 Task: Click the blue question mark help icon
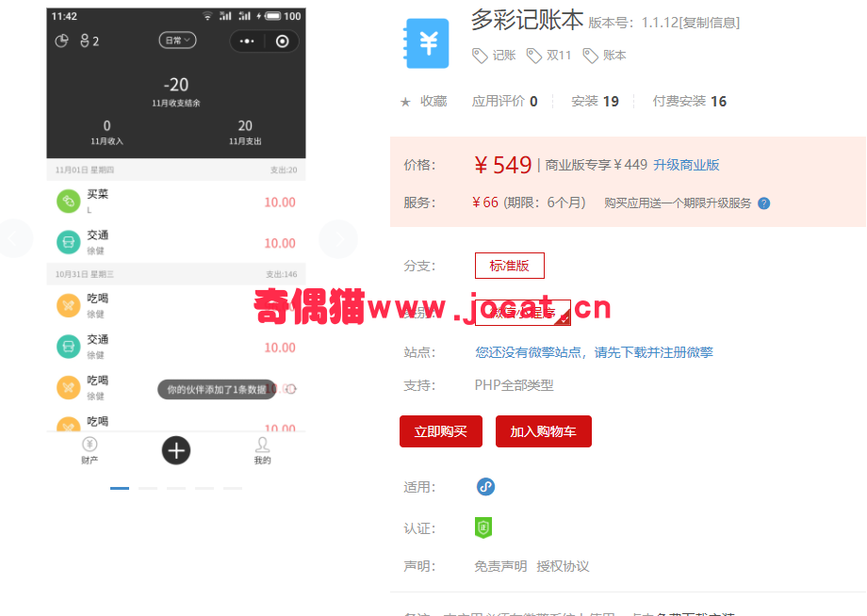pos(763,203)
